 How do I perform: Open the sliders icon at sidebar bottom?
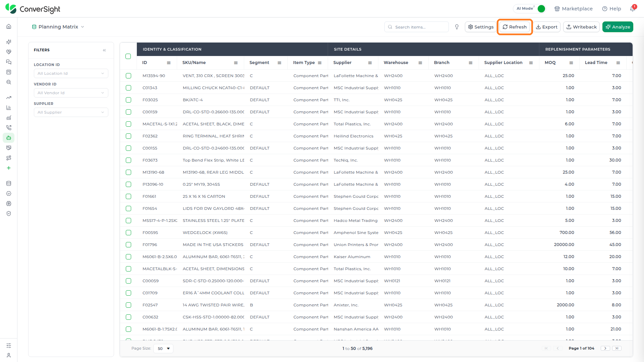point(9,345)
